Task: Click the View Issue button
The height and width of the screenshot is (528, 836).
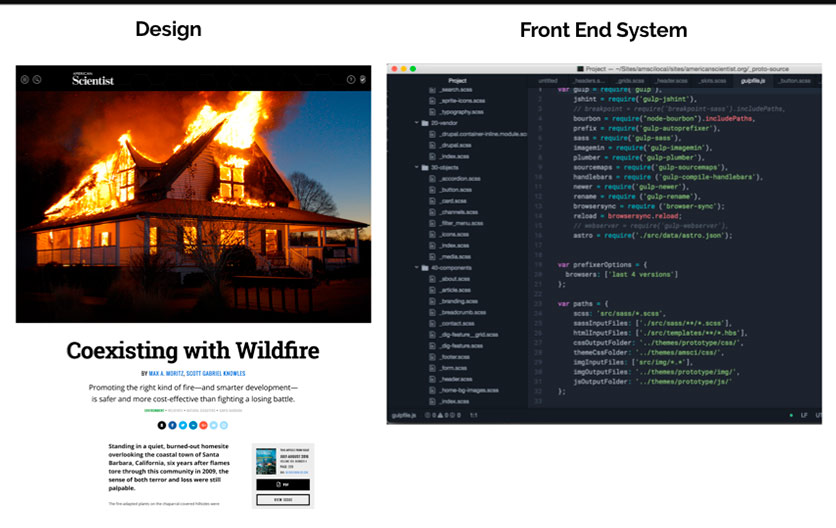Action: (x=282, y=499)
